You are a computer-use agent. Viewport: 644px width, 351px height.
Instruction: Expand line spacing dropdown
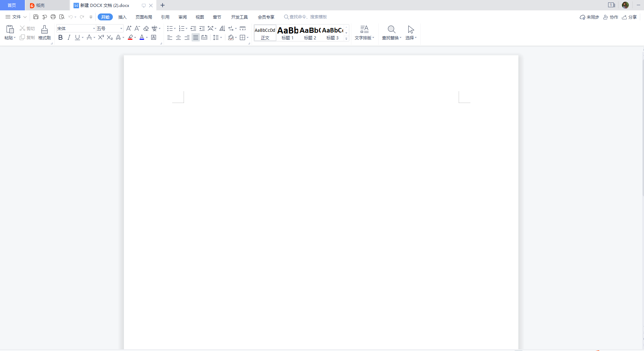tap(221, 38)
